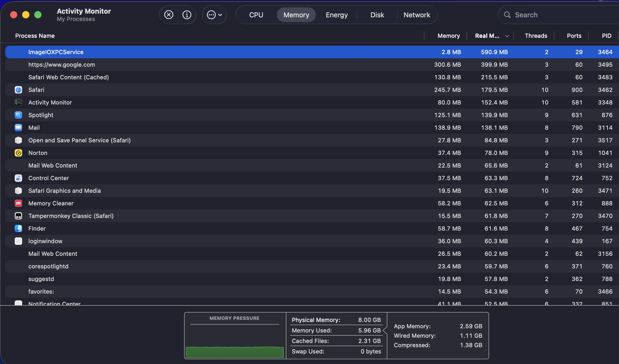The width and height of the screenshot is (619, 364).
Task: Switch to the Energy tab
Action: pyautogui.click(x=337, y=15)
